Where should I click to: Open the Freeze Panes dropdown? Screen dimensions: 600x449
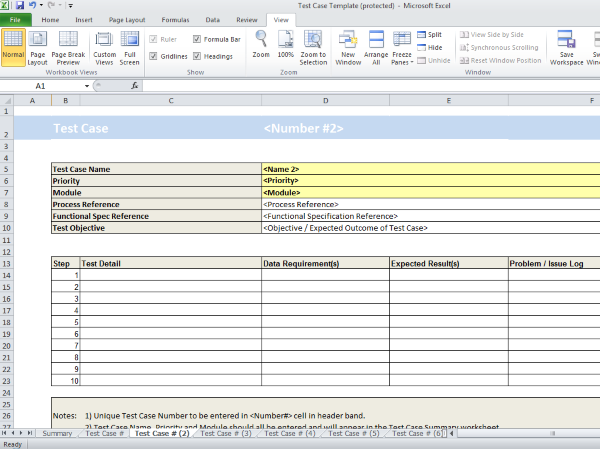tap(402, 47)
